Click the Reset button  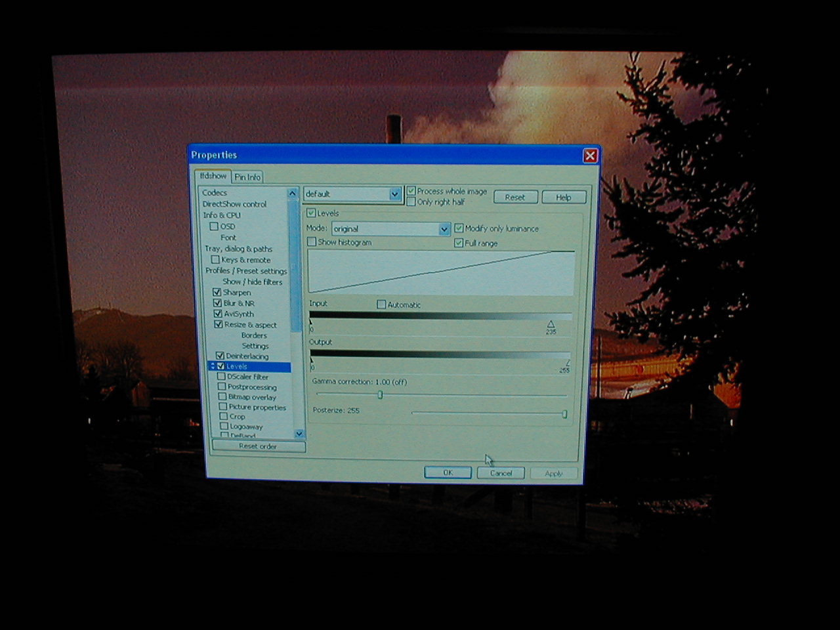click(x=515, y=197)
